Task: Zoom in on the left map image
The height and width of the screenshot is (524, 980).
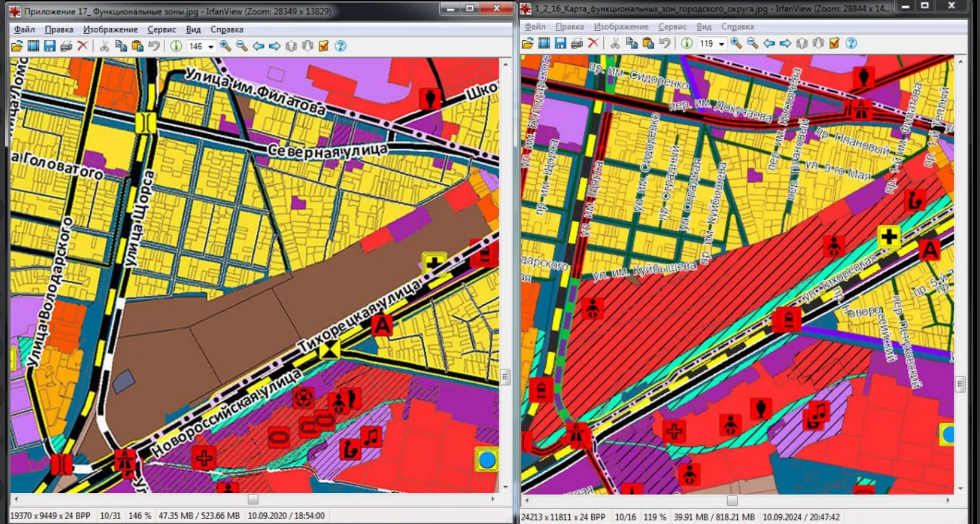Action: pos(225,46)
